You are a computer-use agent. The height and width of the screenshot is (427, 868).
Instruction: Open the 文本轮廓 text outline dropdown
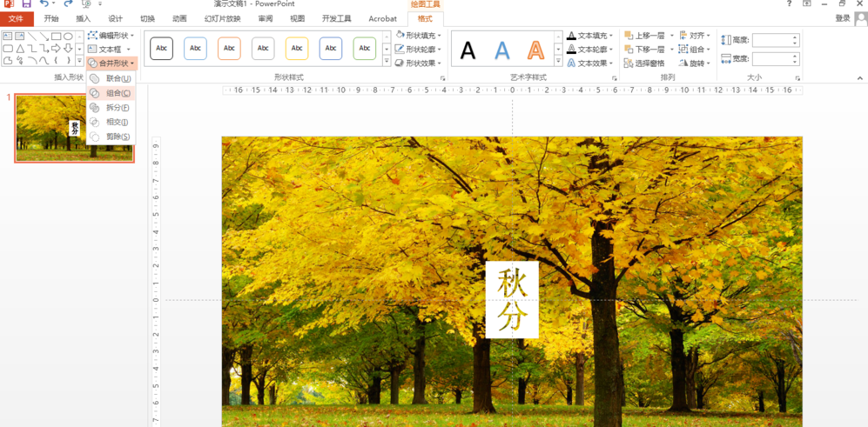(x=590, y=50)
